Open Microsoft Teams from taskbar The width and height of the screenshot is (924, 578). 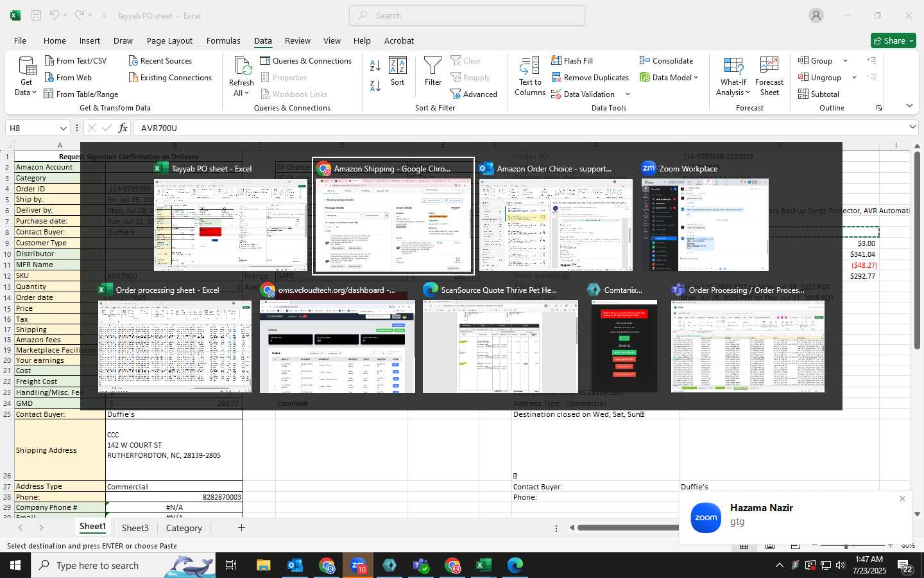click(x=421, y=565)
